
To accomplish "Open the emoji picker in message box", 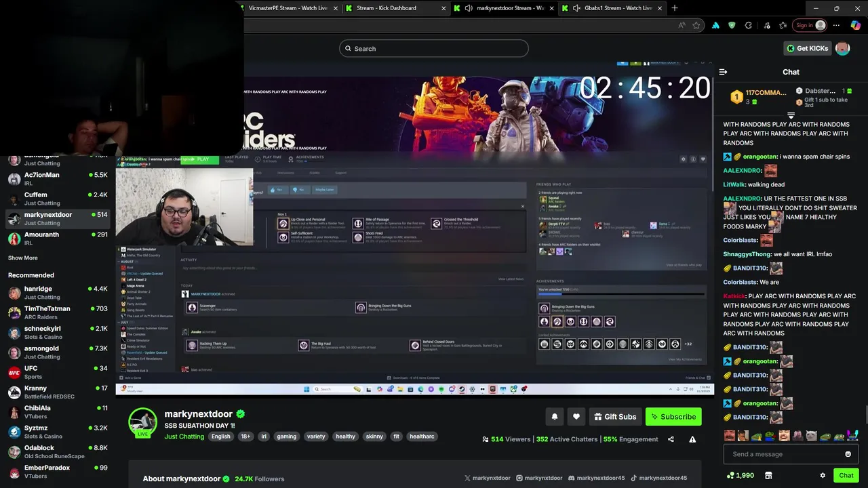I will (x=848, y=454).
